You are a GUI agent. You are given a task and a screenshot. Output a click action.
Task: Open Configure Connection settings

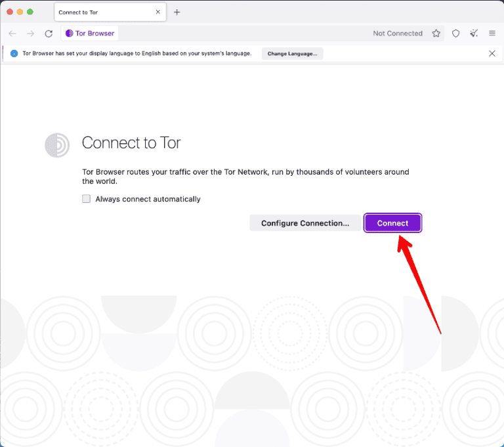click(x=305, y=223)
